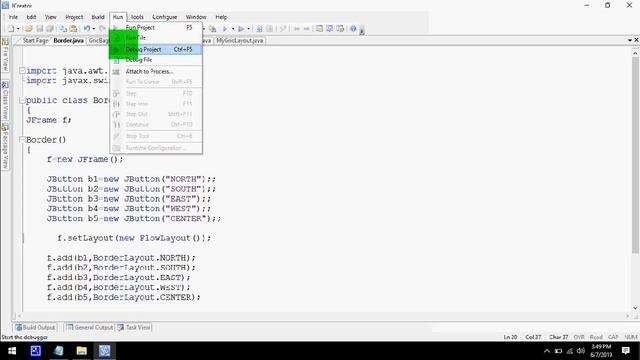The image size is (640, 360).
Task: Click the vertical scrollbar down arrow
Action: click(x=635, y=308)
